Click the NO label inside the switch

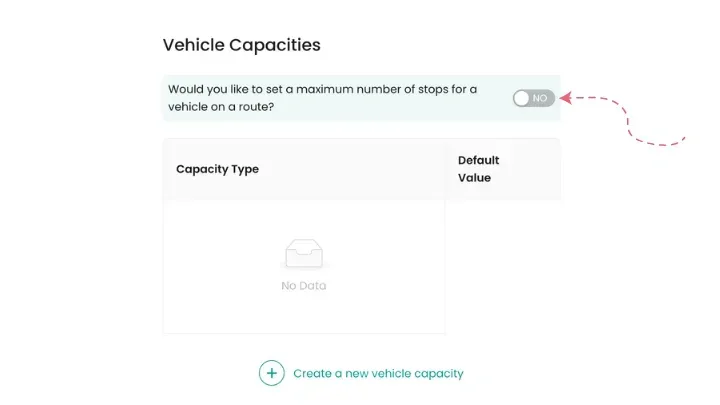pos(540,98)
